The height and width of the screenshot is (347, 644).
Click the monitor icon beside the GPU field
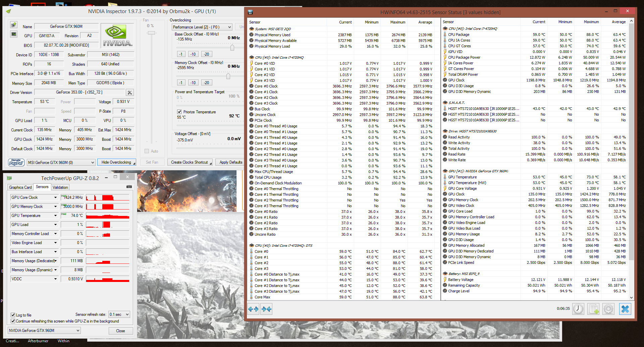click(14, 34)
